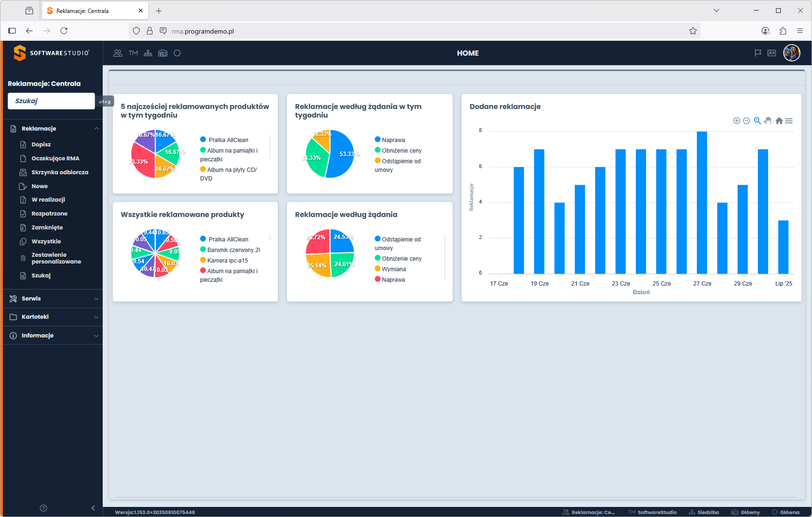
Task: Select the panning hand tool on chart
Action: pos(768,121)
